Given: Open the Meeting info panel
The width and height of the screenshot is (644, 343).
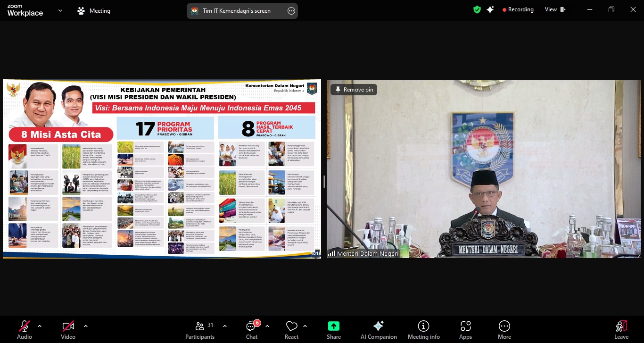Looking at the screenshot, I should click(423, 330).
